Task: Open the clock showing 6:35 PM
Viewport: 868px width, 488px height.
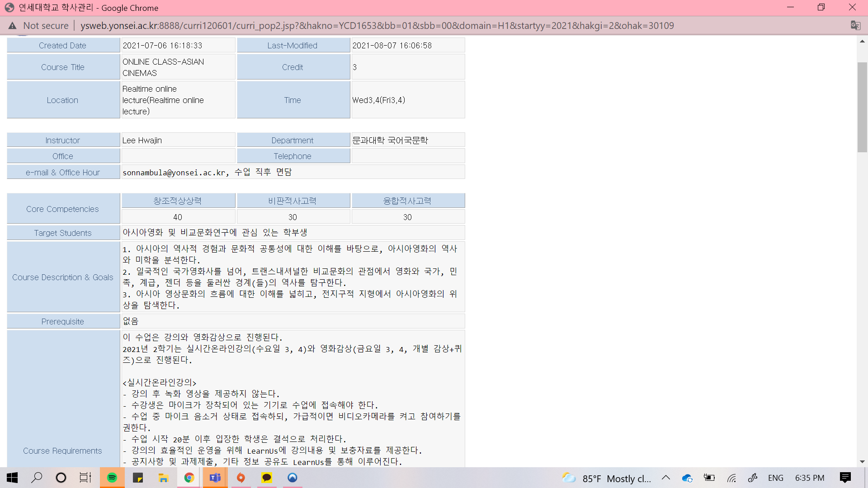Action: tap(810, 478)
